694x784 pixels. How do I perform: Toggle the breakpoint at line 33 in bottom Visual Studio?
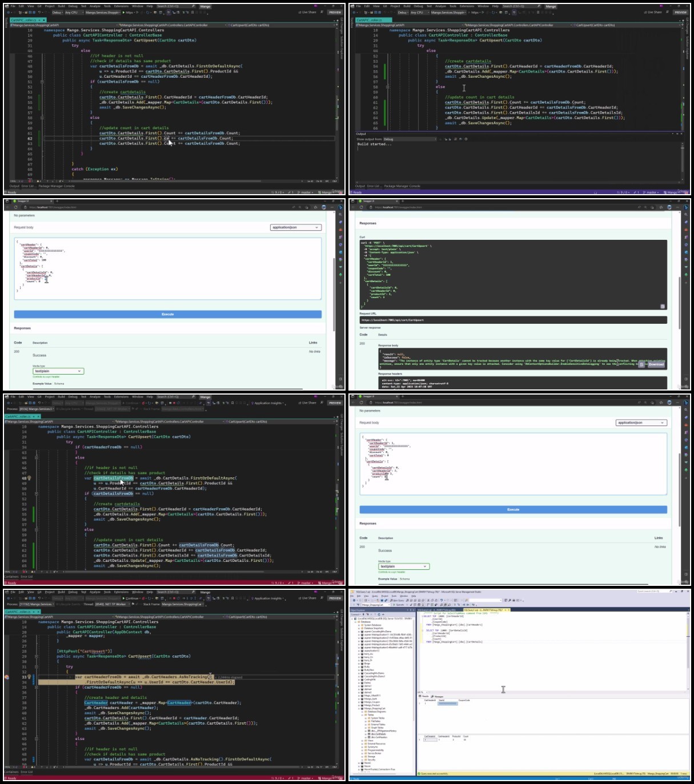pyautogui.click(x=7, y=677)
